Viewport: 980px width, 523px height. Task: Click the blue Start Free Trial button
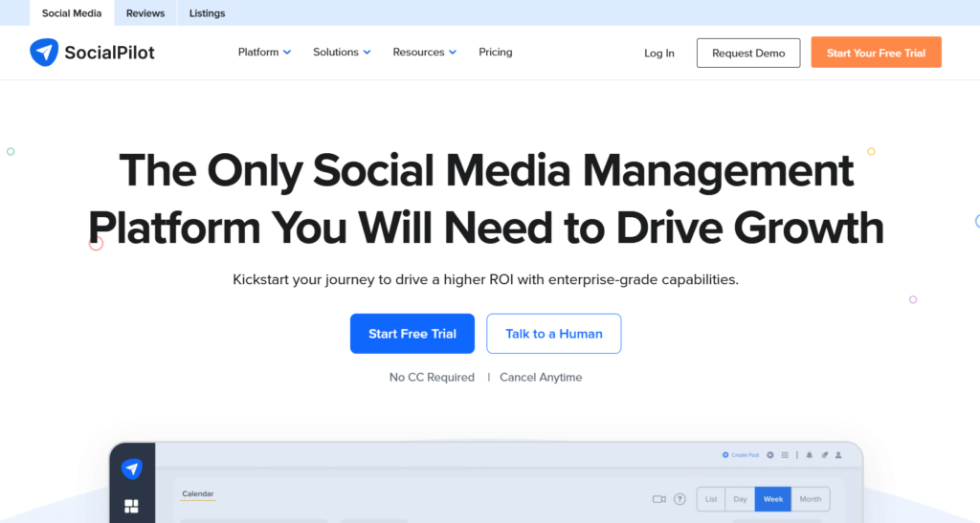point(412,334)
